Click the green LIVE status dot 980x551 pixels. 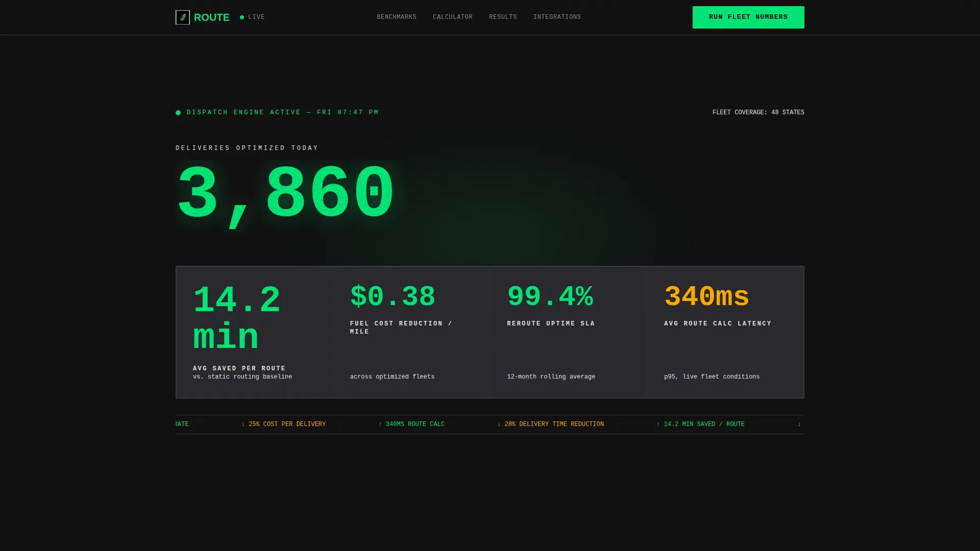[x=242, y=17]
